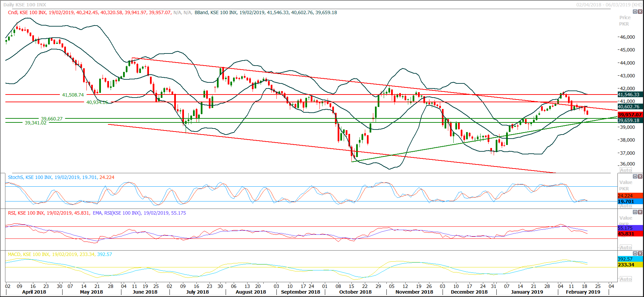Maximize the MACD indicator panel

(x=635, y=254)
